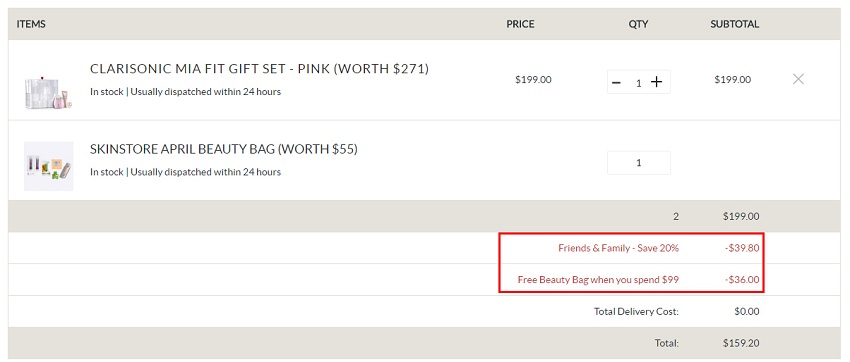
Task: Click Free Beauty Bag when you spend $99
Action: point(598,280)
